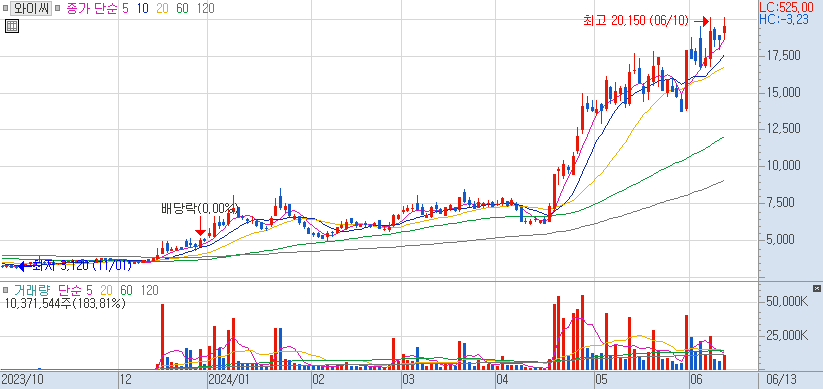
Task: Select the gray 120-day price average label
Action: click(205, 9)
